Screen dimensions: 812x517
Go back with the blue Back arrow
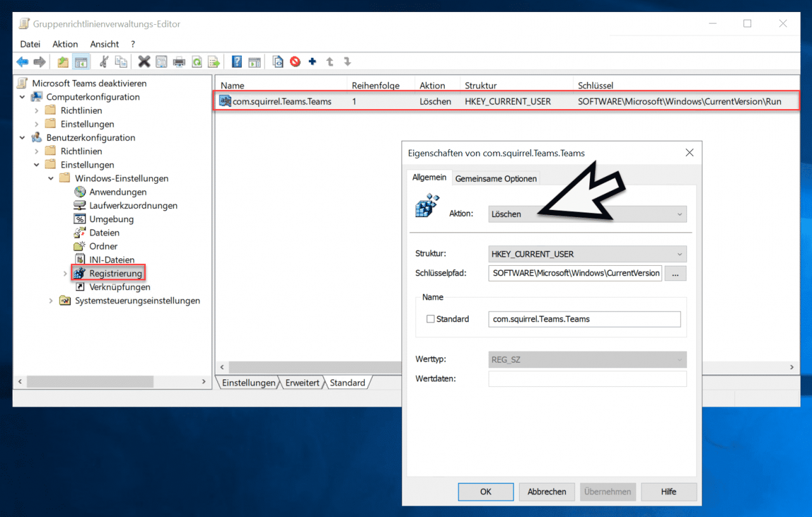click(22, 62)
